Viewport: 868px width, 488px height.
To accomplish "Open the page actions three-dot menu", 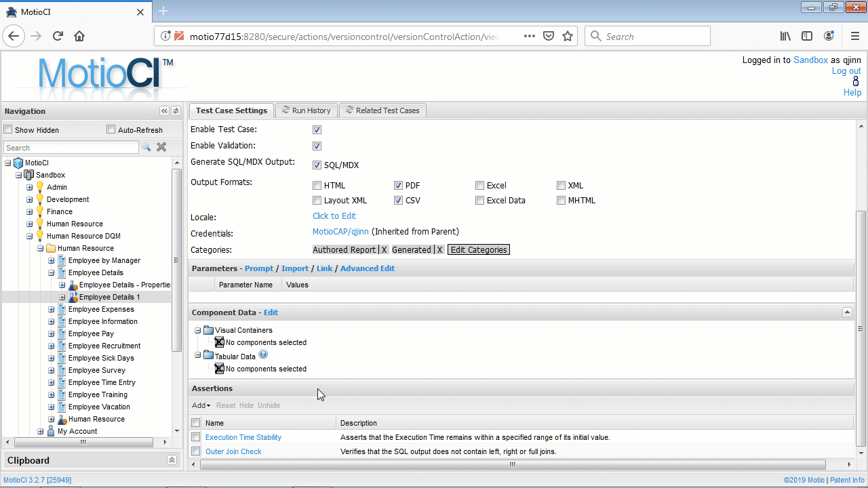I will tap(530, 36).
